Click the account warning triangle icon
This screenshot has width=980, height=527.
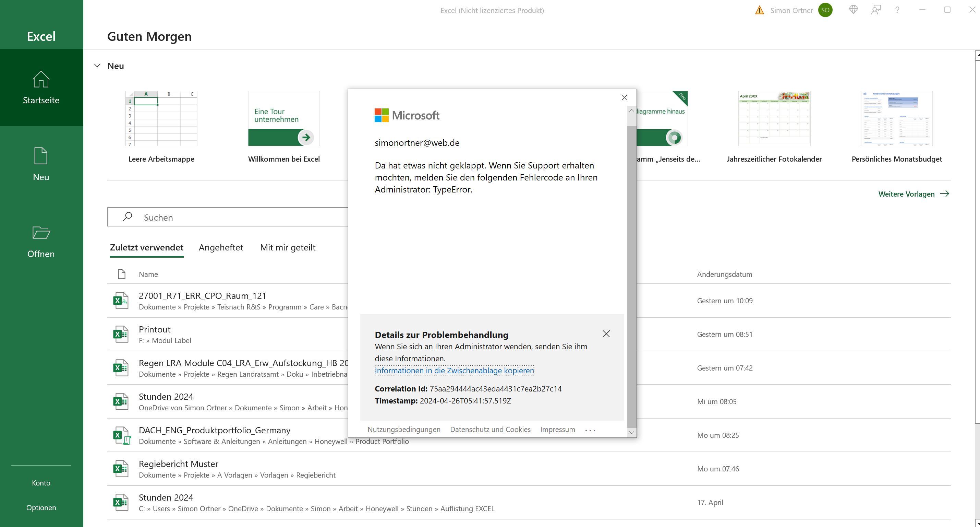pyautogui.click(x=759, y=10)
